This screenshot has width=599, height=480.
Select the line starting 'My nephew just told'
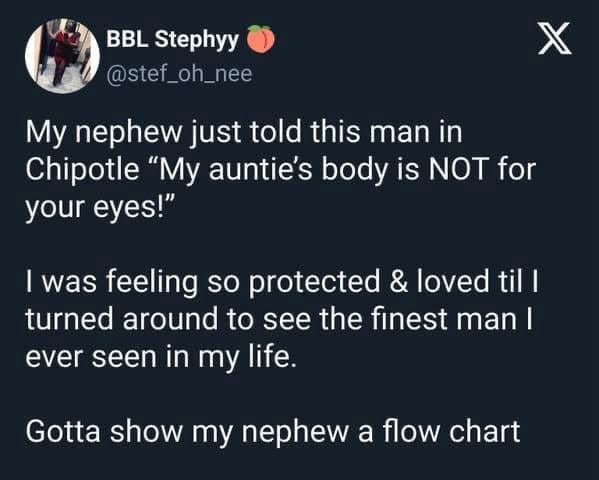click(x=244, y=132)
